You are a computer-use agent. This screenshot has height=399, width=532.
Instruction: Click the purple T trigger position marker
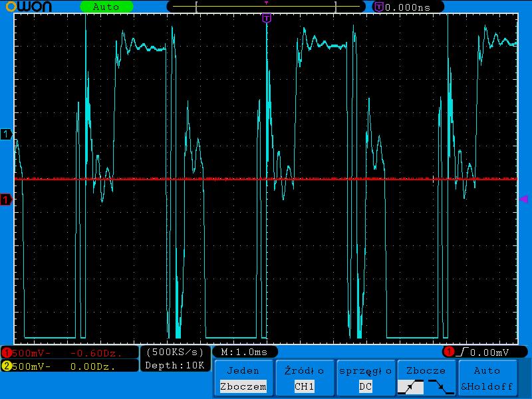point(267,18)
